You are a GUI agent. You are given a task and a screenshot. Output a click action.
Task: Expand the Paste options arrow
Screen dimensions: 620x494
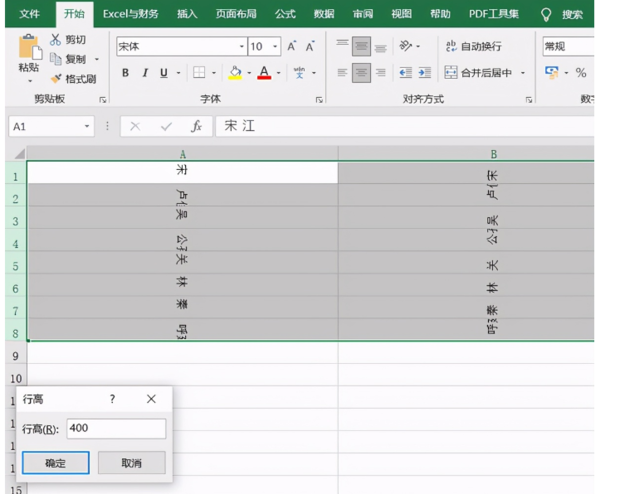click(30, 81)
